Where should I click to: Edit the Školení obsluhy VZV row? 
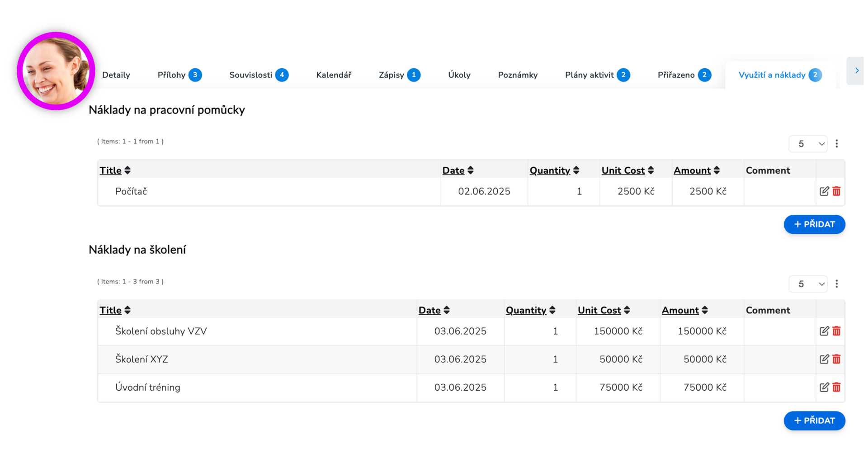[824, 331]
